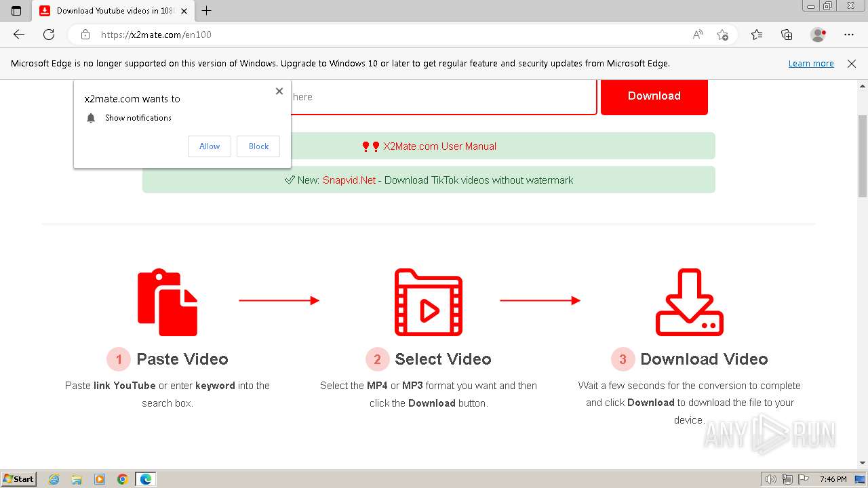Add this page to favorites star
Screen dimensions: 868x488
click(722, 35)
